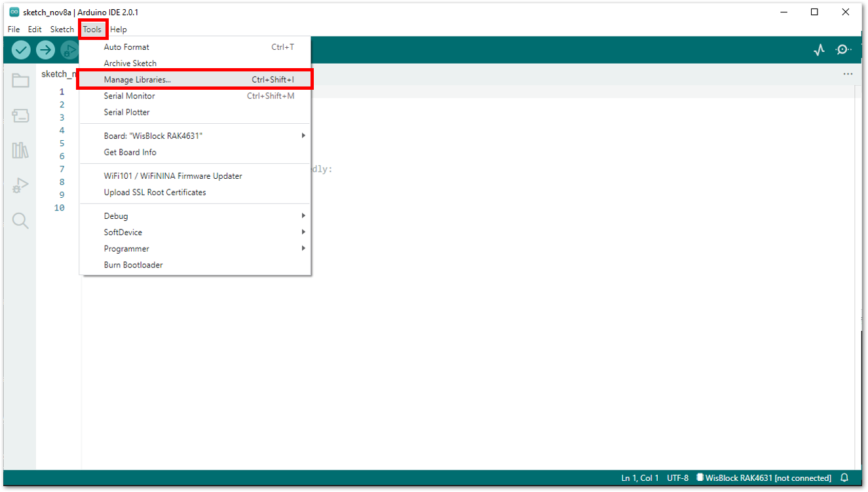Click UTF-8 encoding in status bar
The image size is (868, 492).
pos(677,478)
